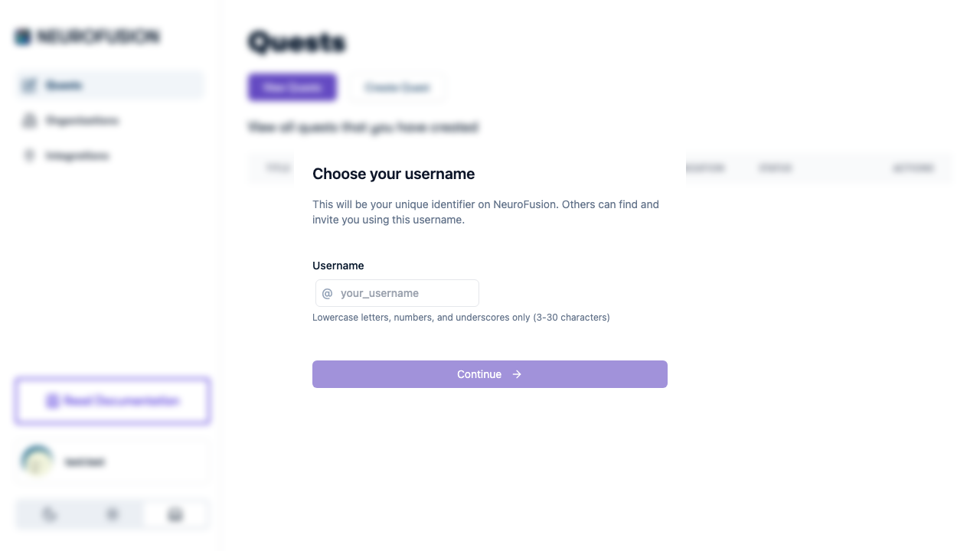Image resolution: width=980 pixels, height=551 pixels.
Task: Click inside the your_username input field
Action: [397, 293]
